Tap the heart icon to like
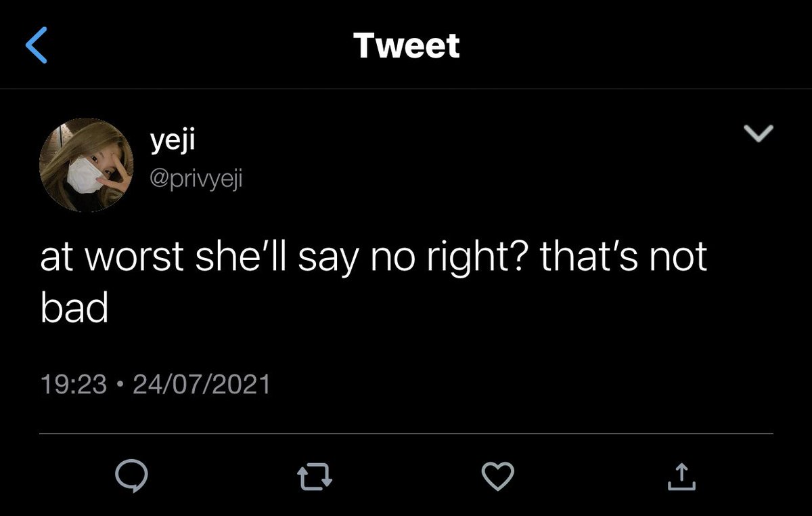This screenshot has width=812, height=516. pyautogui.click(x=497, y=476)
